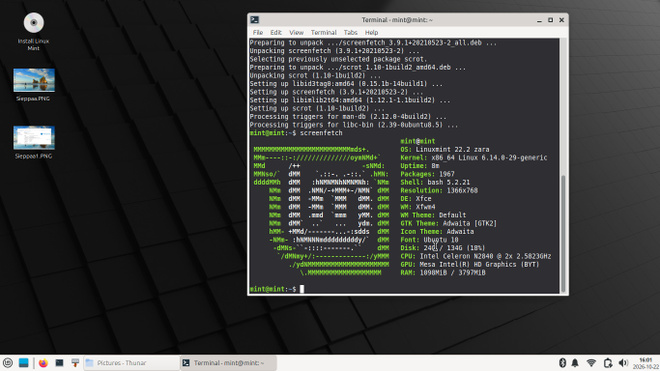This screenshot has height=371, width=660.
Task: Click the 'Uptime: 8m' line
Action: click(x=420, y=166)
